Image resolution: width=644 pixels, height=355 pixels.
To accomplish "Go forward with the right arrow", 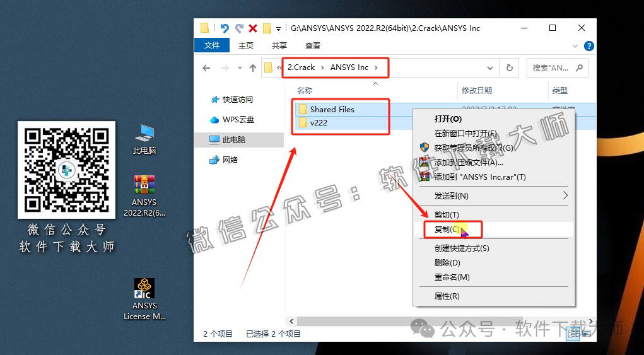I will 225,67.
